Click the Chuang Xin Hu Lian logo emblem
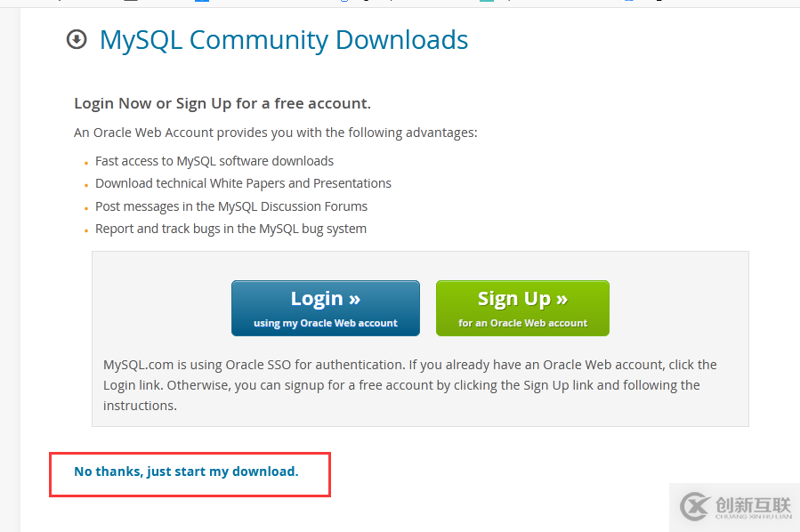 tap(694, 507)
